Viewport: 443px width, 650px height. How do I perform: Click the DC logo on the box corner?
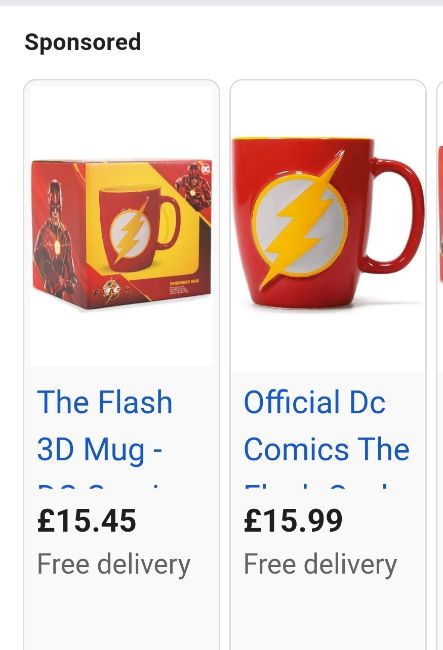(x=205, y=168)
